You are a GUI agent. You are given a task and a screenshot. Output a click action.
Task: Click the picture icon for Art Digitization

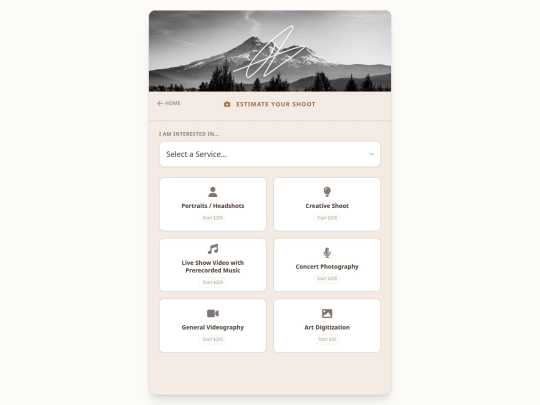pos(327,313)
